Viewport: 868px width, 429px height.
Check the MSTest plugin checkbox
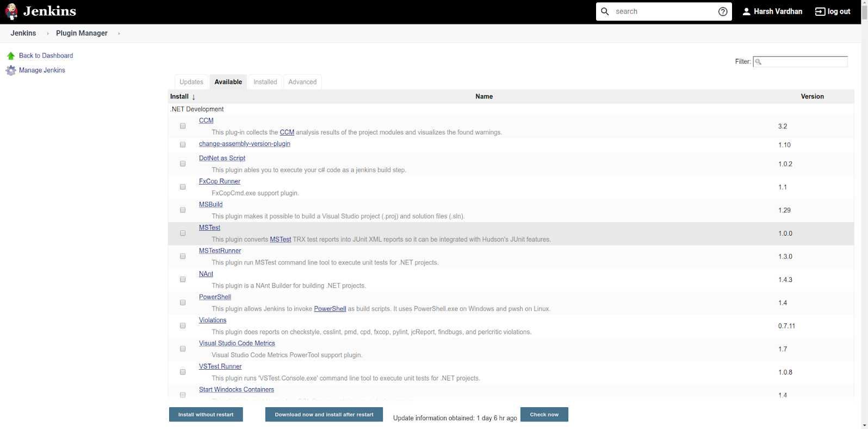[x=183, y=234]
